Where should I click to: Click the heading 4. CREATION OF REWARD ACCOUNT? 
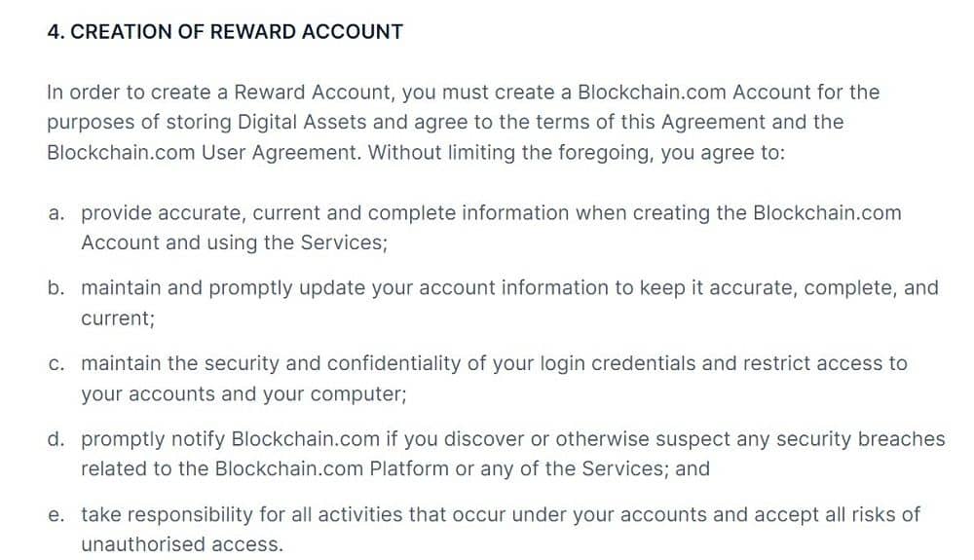tap(225, 32)
